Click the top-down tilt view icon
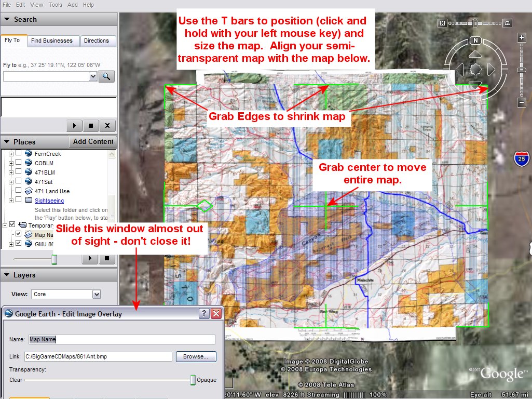 tap(442, 23)
